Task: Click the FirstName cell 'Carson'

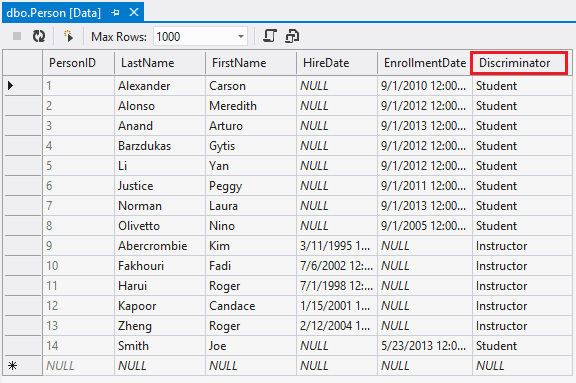Action: 251,86
